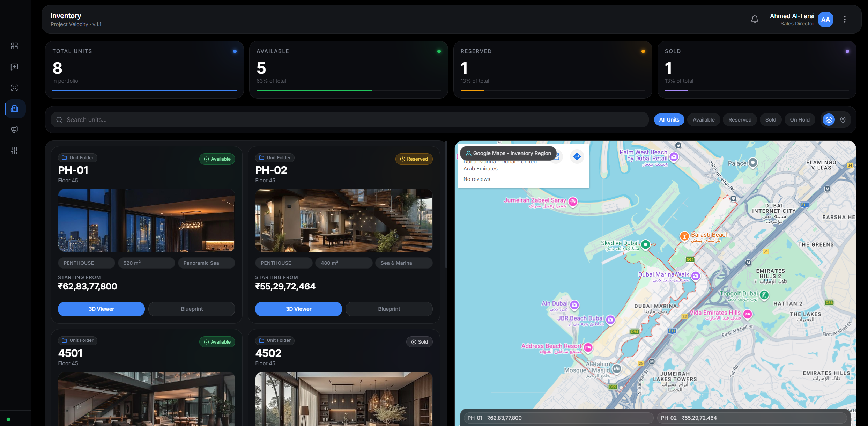
Task: Show the All Units filter tab
Action: 669,120
